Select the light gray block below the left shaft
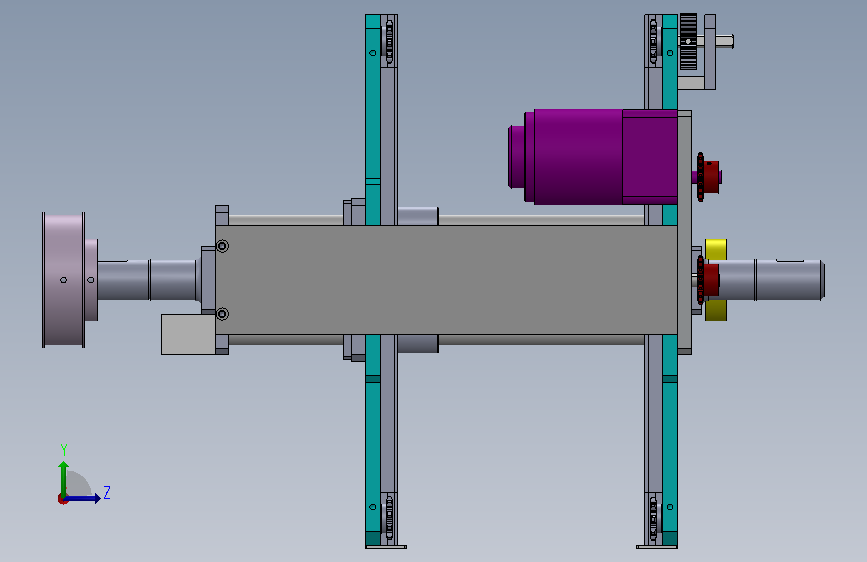The image size is (867, 562). point(188,334)
